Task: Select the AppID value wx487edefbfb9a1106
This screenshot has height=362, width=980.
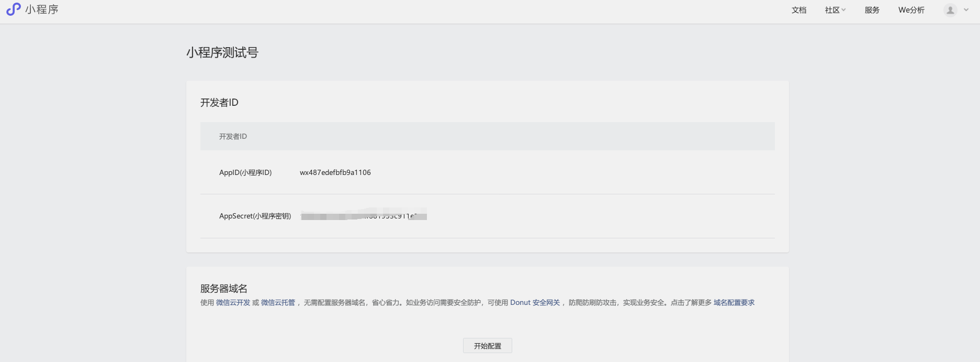Action: click(335, 172)
